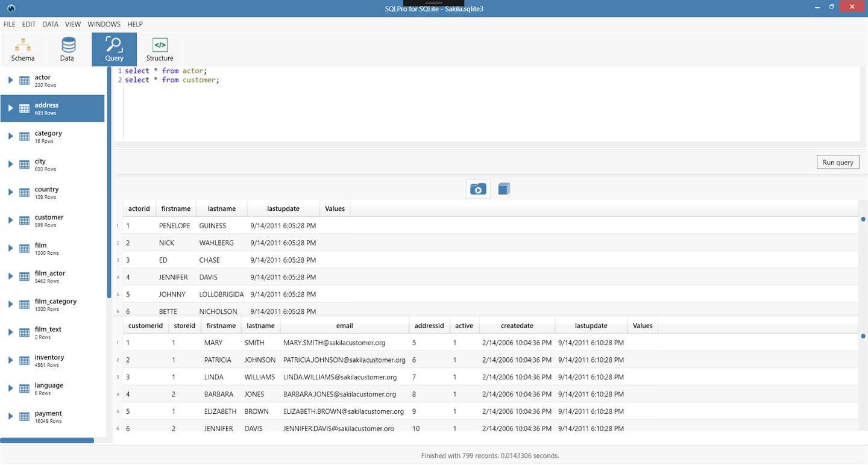Screen dimensions: 868x465
Task: Select the Query magnifier icon
Action: pyautogui.click(x=114, y=45)
